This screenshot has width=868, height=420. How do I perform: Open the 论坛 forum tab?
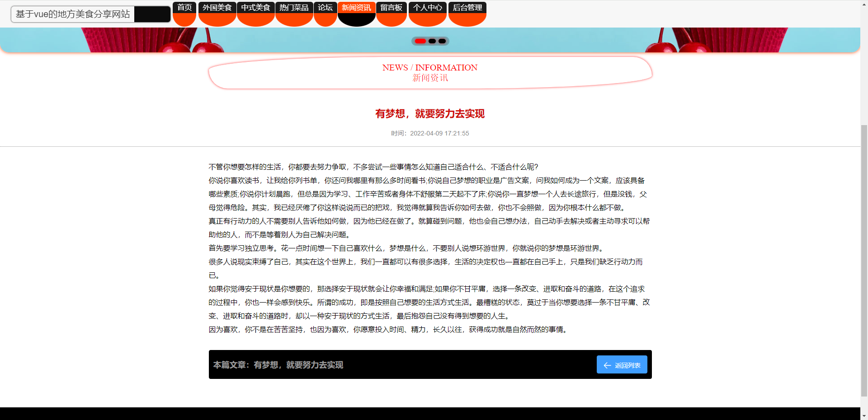click(x=325, y=8)
